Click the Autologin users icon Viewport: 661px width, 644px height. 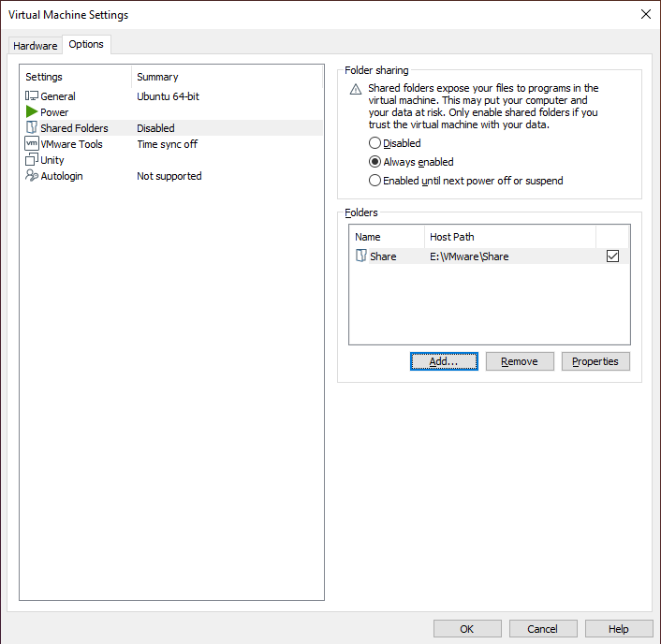click(x=32, y=176)
